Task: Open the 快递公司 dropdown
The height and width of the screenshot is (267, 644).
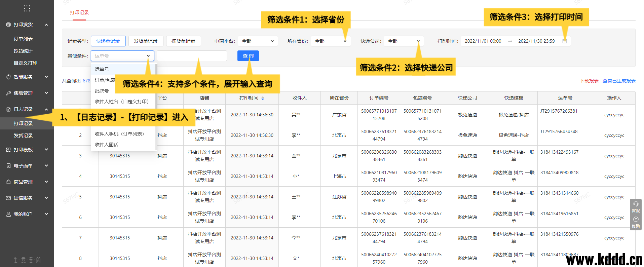Action: click(404, 41)
